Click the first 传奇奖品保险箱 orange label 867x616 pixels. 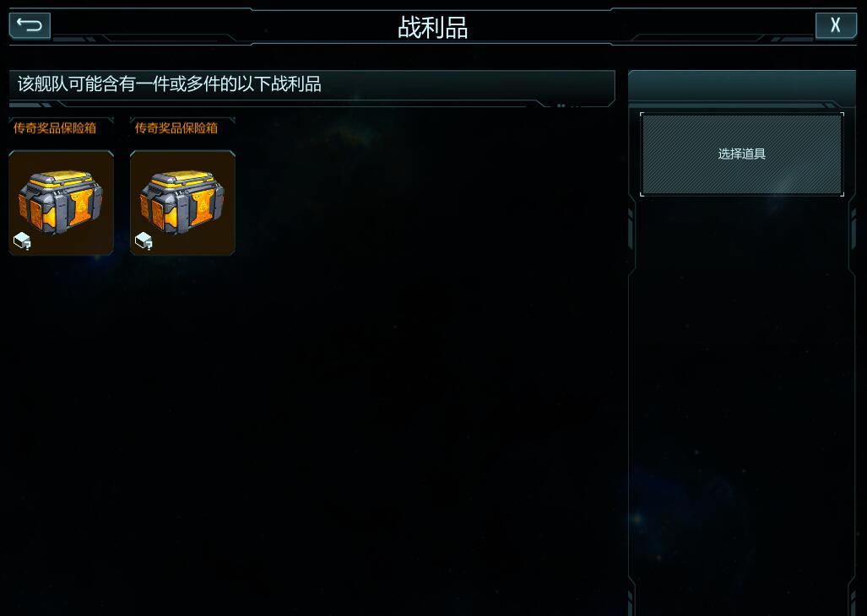pyautogui.click(x=55, y=128)
